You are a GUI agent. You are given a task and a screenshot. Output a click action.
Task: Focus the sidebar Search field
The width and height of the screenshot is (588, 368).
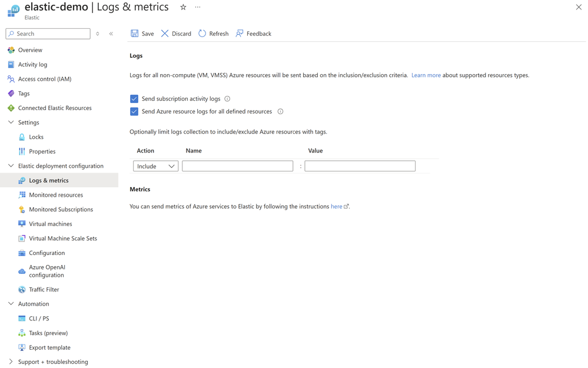48,34
